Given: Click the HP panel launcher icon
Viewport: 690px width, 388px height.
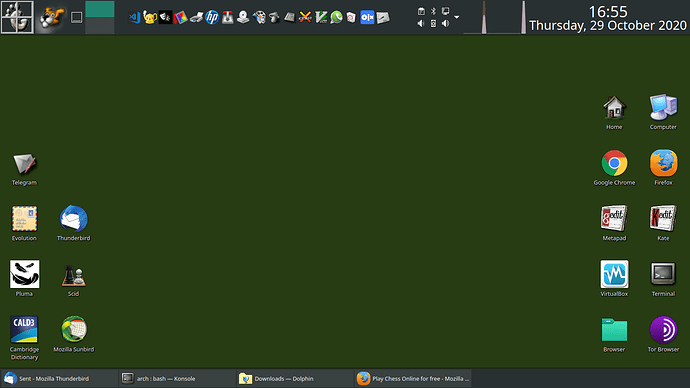Looking at the screenshot, I should (212, 18).
